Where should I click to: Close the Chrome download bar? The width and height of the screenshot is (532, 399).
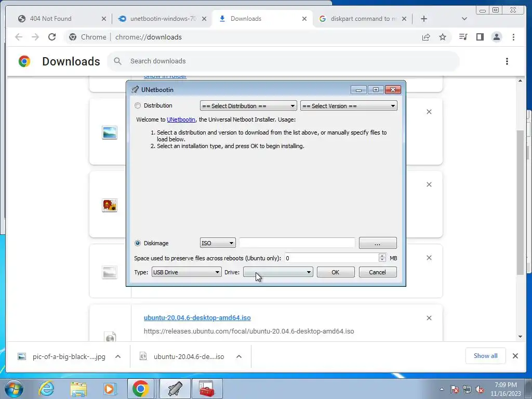coord(515,356)
